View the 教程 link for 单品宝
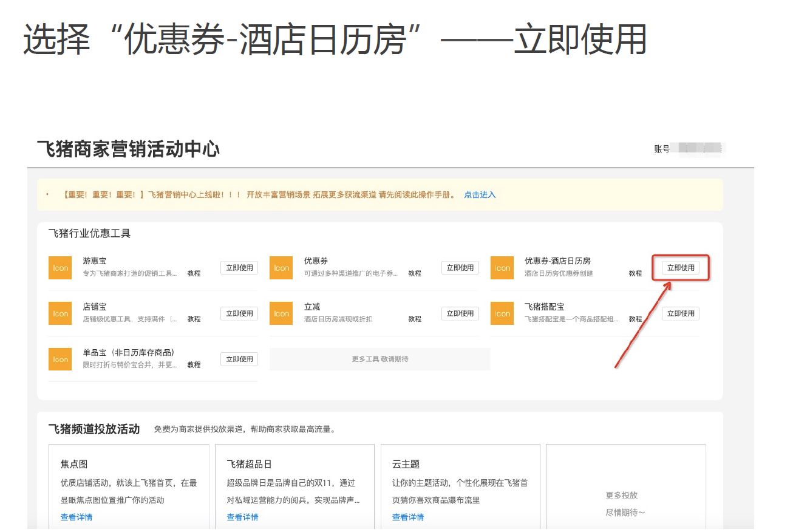 194,365
